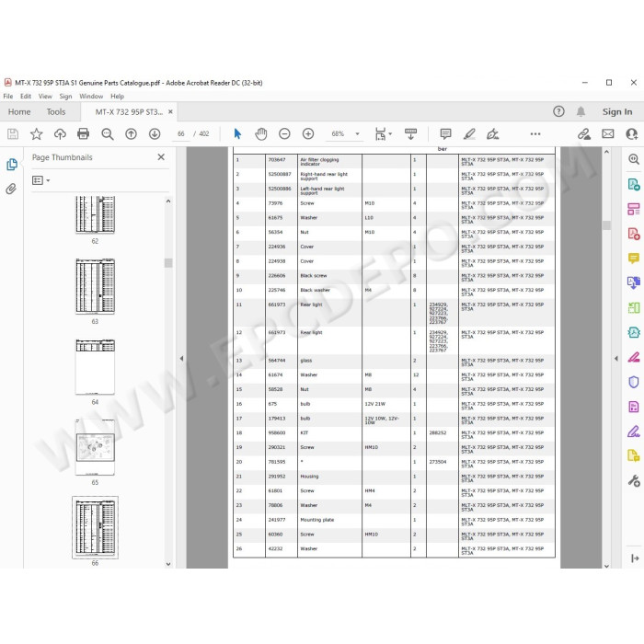Click the Save file icon
The width and height of the screenshot is (644, 644).
[13, 134]
